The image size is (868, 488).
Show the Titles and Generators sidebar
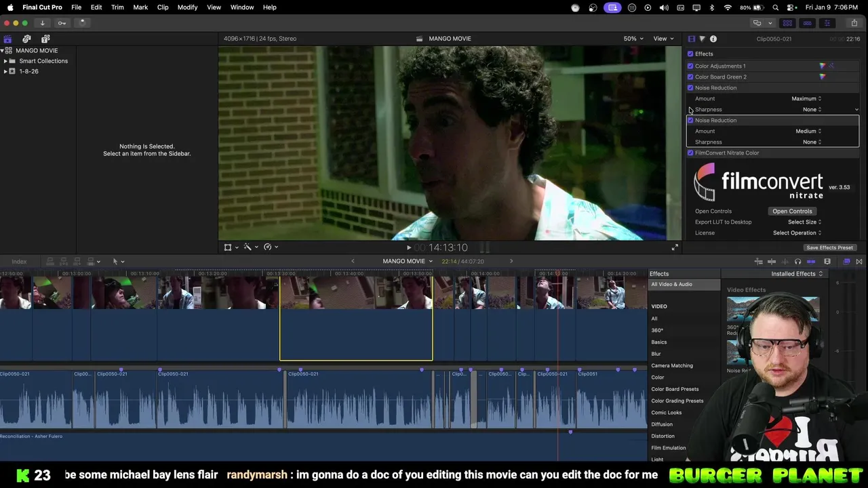click(x=45, y=39)
